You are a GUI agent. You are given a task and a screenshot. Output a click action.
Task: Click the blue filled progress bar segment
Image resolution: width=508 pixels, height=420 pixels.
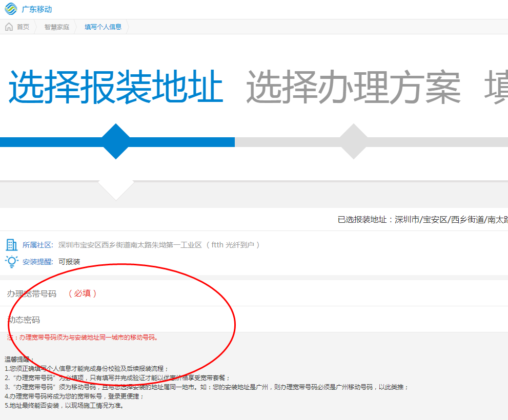pyautogui.click(x=51, y=142)
